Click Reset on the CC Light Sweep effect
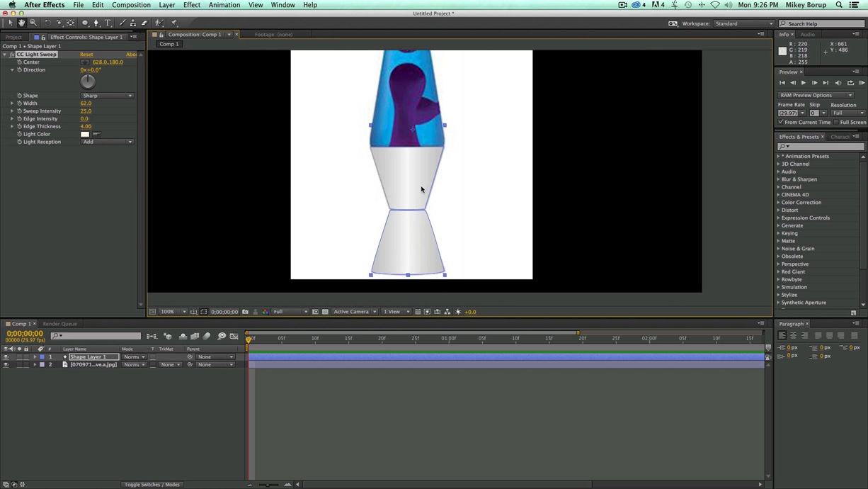Screen dimensions: 868x489 pyautogui.click(x=86, y=54)
